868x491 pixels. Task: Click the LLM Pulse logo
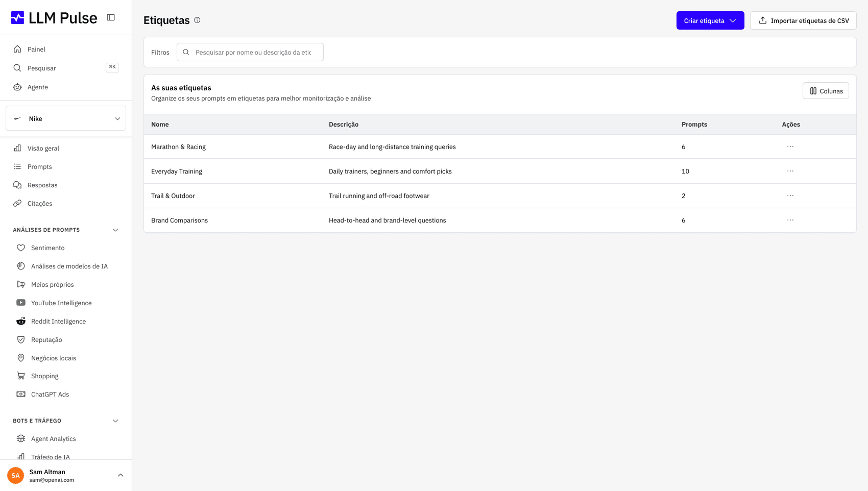click(54, 18)
